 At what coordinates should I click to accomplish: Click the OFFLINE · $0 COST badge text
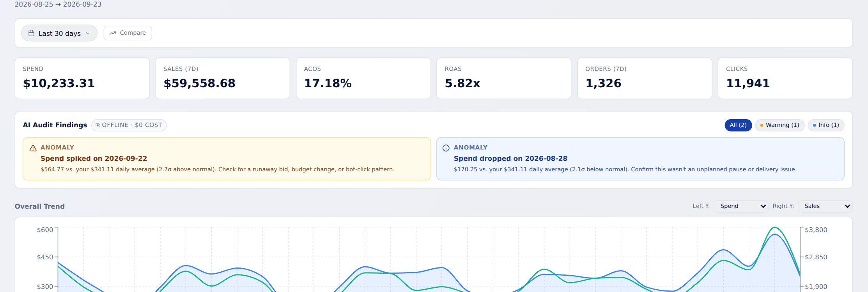[x=132, y=125]
